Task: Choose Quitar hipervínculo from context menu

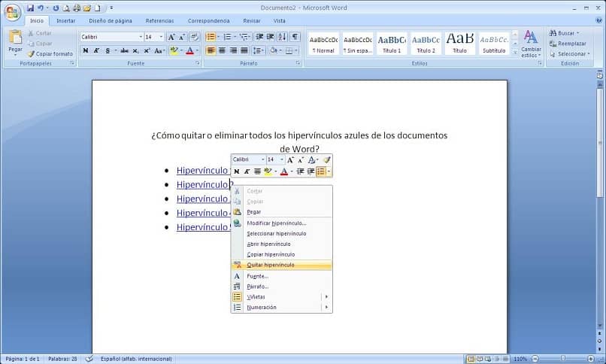Action: click(x=281, y=265)
